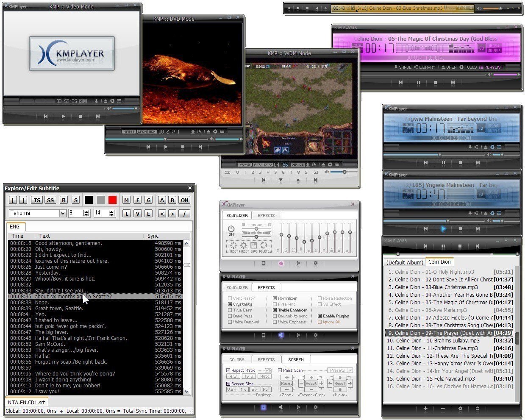Viewport: 525px width, 420px height.
Task: Select the (Default Album) playlist tab
Action: (x=405, y=262)
